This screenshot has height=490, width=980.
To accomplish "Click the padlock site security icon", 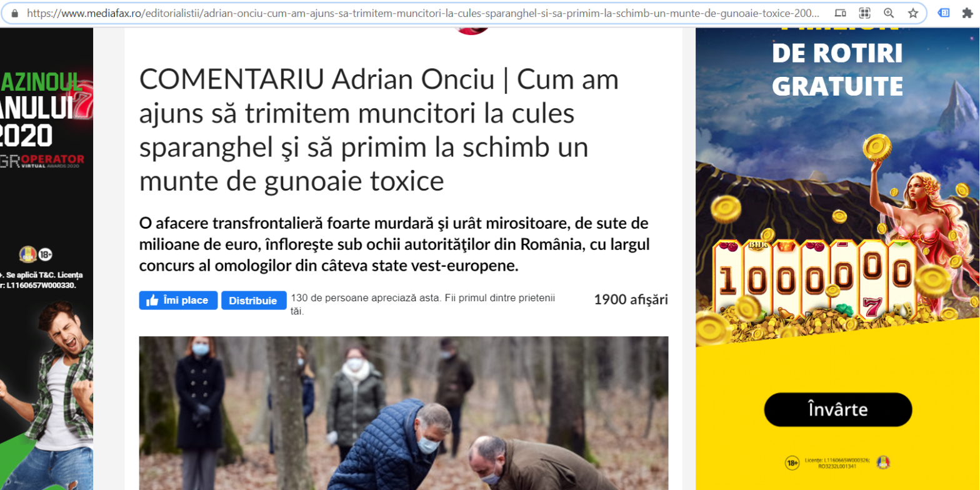I will [15, 12].
